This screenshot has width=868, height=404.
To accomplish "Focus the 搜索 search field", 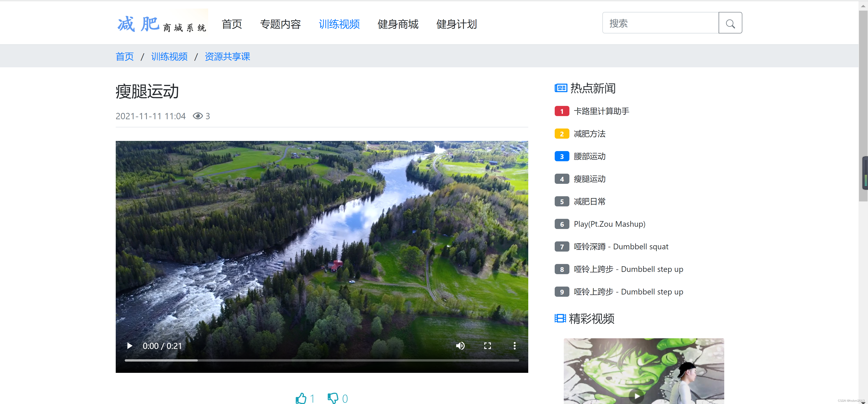I will point(660,23).
